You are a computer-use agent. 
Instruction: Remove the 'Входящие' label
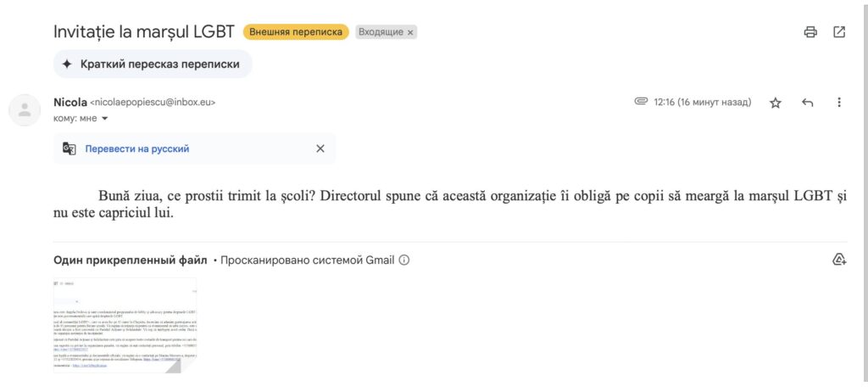(410, 33)
